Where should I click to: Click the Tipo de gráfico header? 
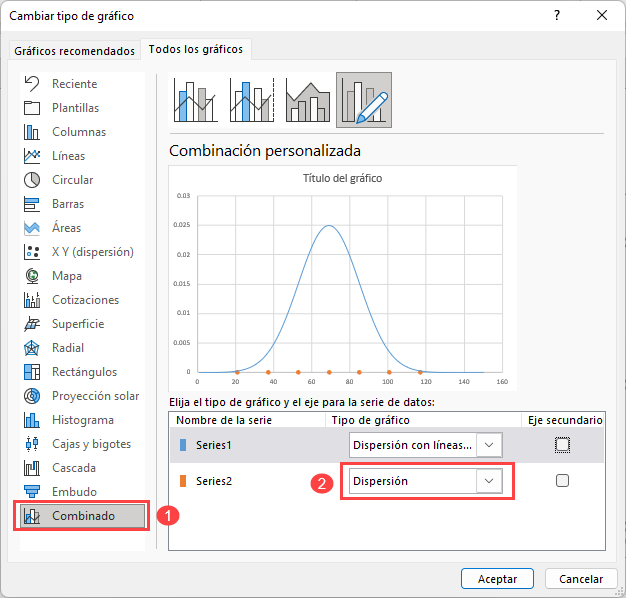[x=370, y=420]
